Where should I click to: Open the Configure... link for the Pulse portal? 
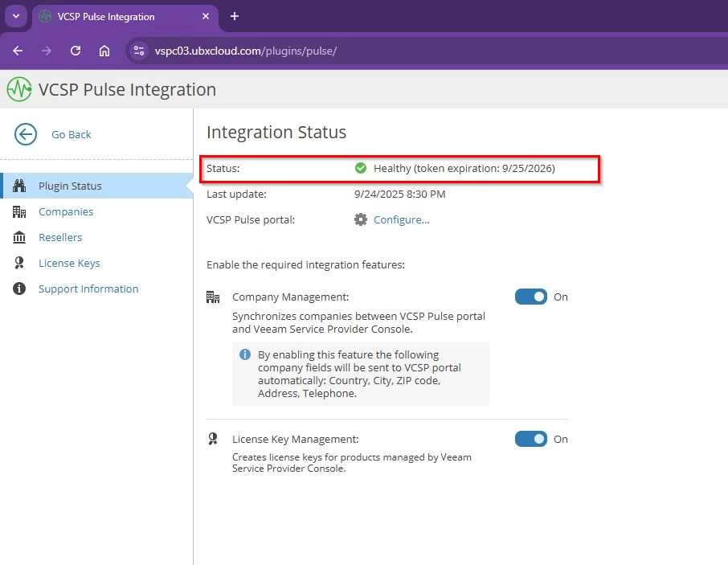402,219
